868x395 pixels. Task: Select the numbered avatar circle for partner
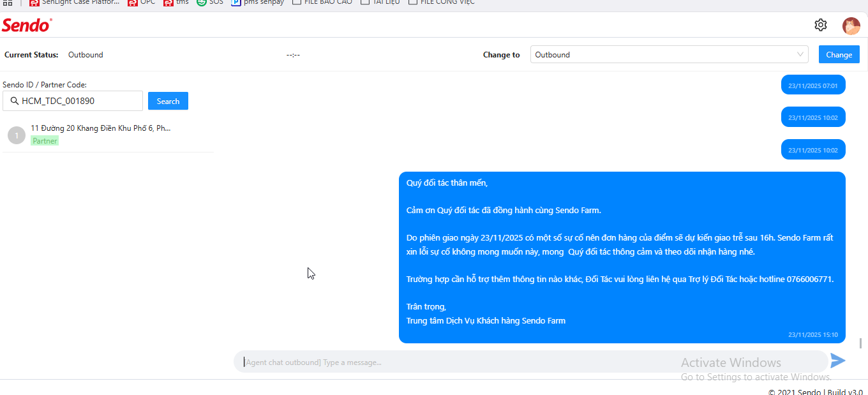[x=17, y=135]
